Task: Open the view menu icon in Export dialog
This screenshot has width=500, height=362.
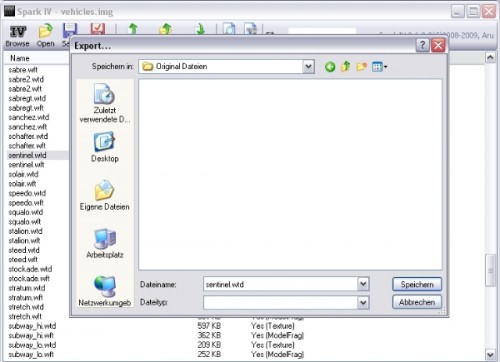Action: pos(379,67)
